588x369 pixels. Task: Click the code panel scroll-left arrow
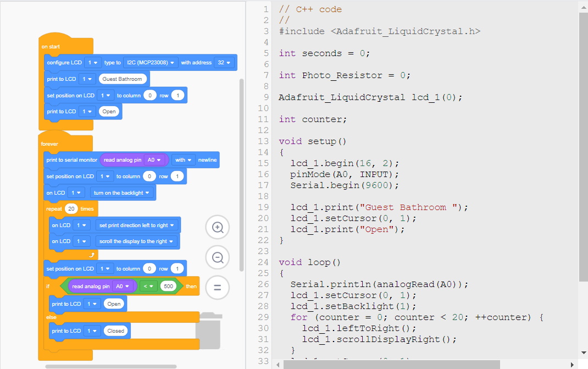coord(278,365)
